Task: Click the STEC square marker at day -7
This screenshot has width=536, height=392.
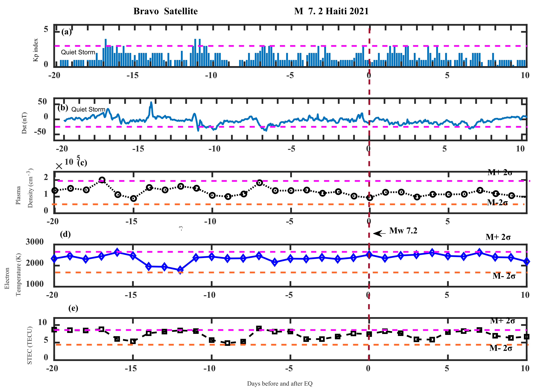Action: [x=259, y=328]
